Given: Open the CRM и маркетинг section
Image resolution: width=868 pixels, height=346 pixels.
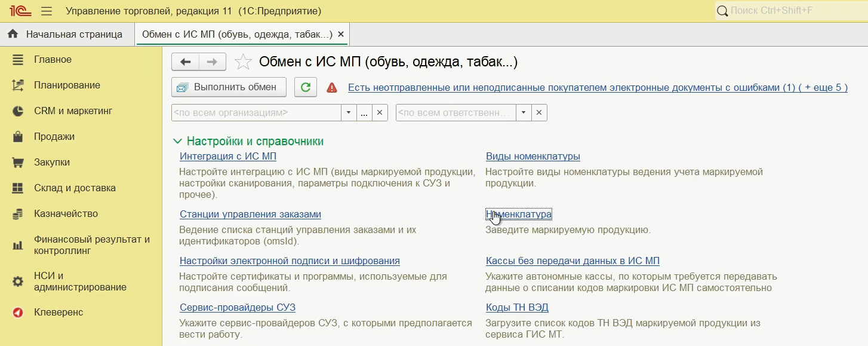Looking at the screenshot, I should point(73,111).
